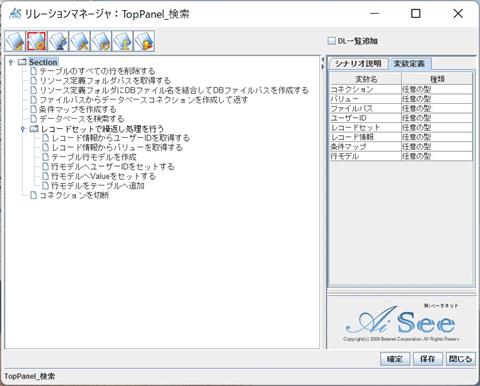Select 行モデルへユーザーIDをセットする row
The width and height of the screenshot is (480, 386).
113,167
